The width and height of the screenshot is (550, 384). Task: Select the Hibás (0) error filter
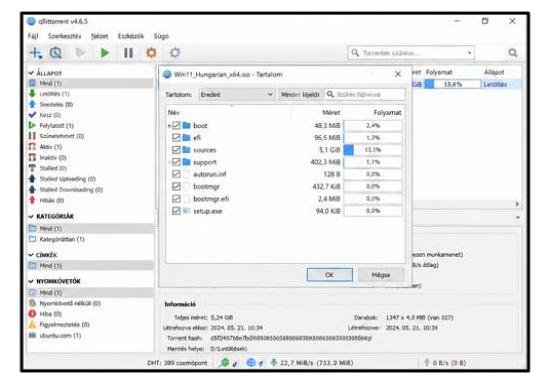46,200
